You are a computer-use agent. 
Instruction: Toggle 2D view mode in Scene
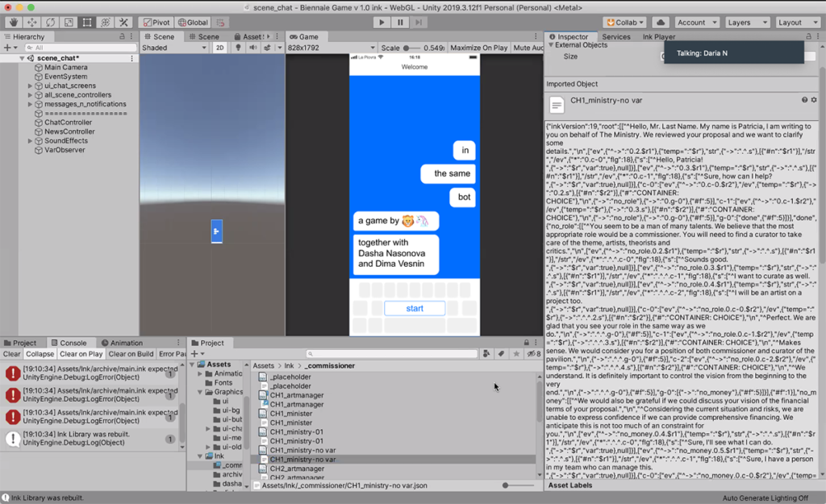coord(219,48)
